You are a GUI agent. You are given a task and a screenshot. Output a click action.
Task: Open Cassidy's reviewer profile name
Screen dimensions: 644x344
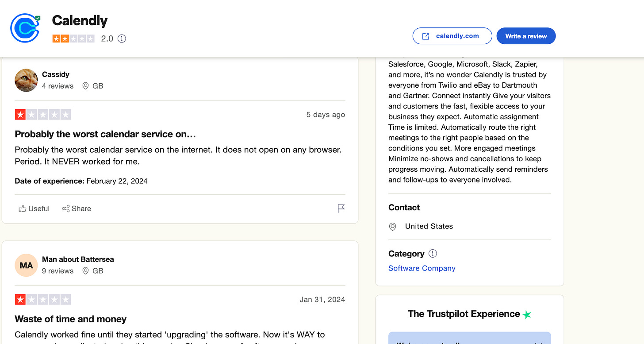pos(56,74)
